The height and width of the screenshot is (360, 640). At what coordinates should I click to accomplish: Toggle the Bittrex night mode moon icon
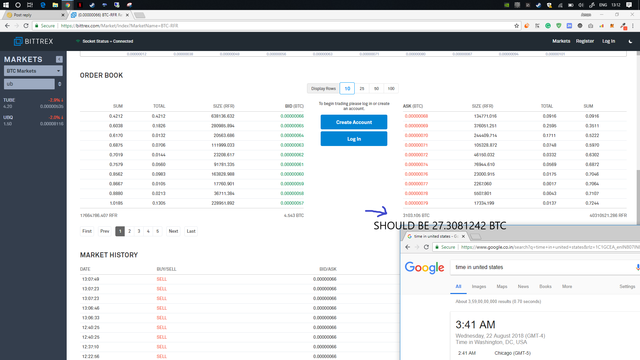pos(630,41)
